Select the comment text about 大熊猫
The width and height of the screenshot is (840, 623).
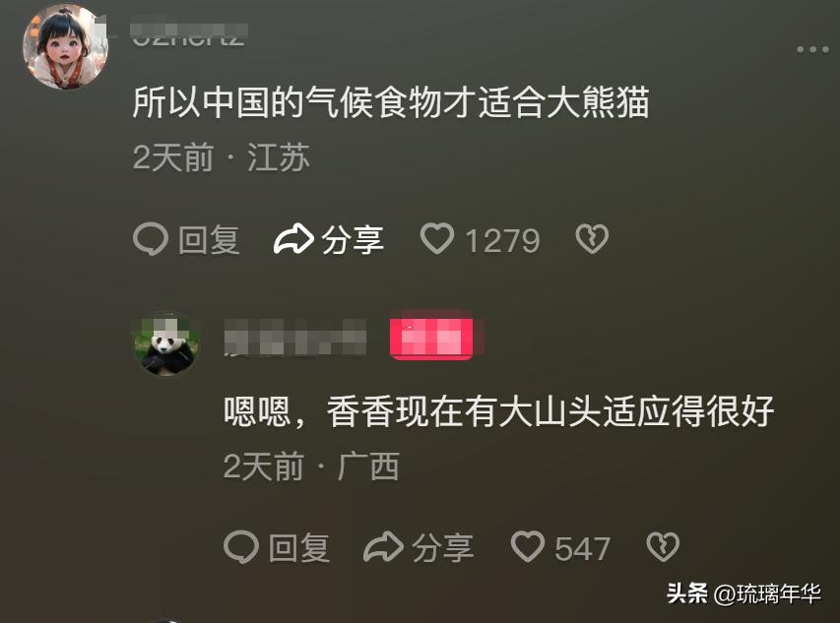[391, 101]
